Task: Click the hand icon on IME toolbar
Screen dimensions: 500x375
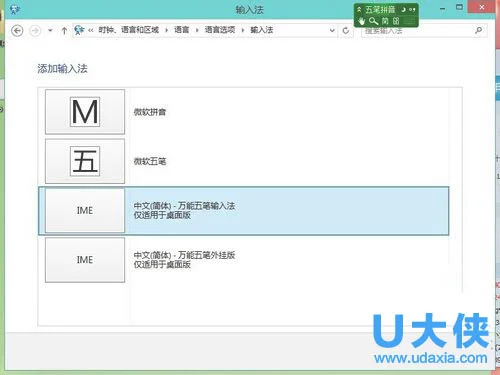Action: pos(362,21)
